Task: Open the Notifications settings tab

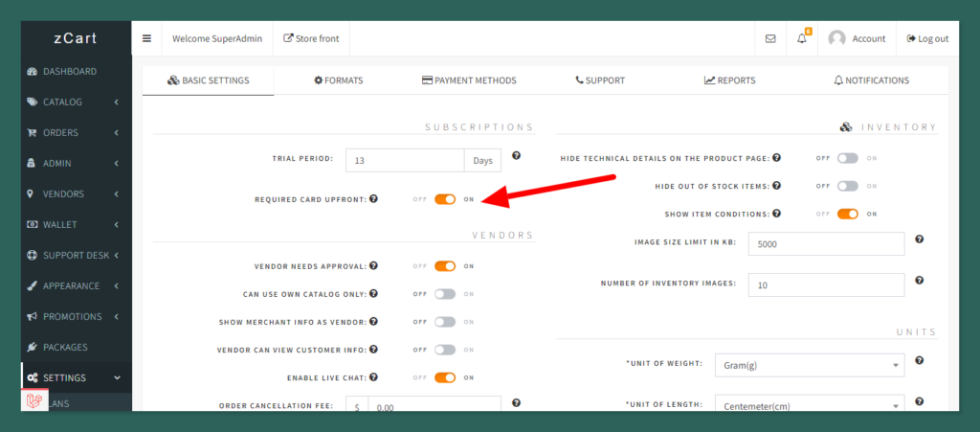Action: click(x=871, y=80)
